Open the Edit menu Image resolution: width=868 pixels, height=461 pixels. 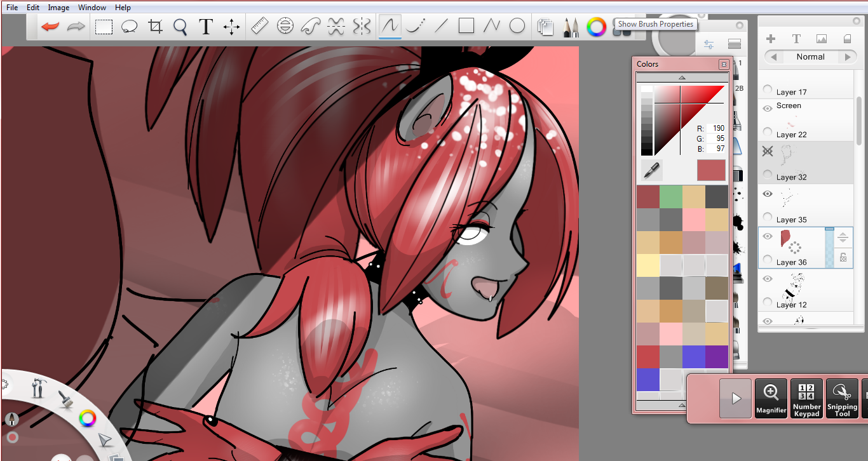(33, 8)
